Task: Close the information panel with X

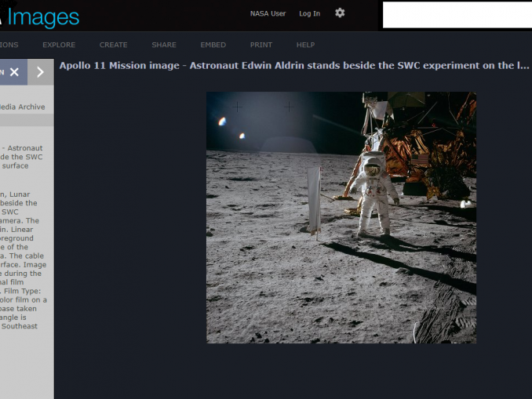Action: coord(14,72)
